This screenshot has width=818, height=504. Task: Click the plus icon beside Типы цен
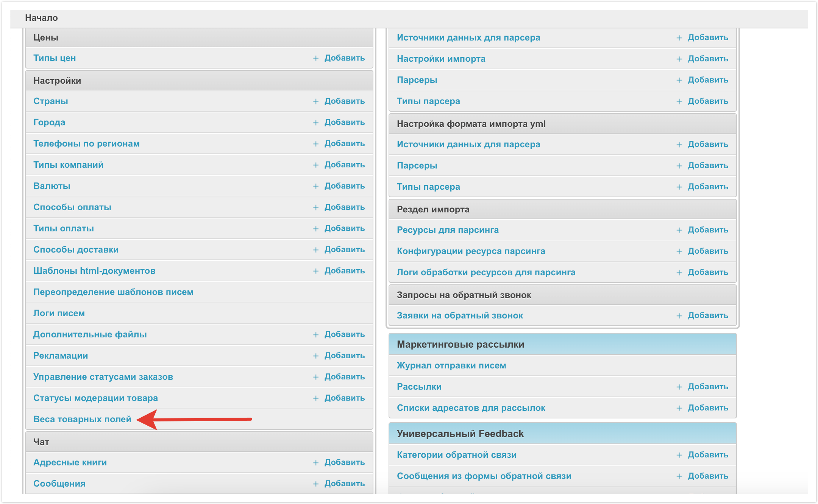coord(315,58)
